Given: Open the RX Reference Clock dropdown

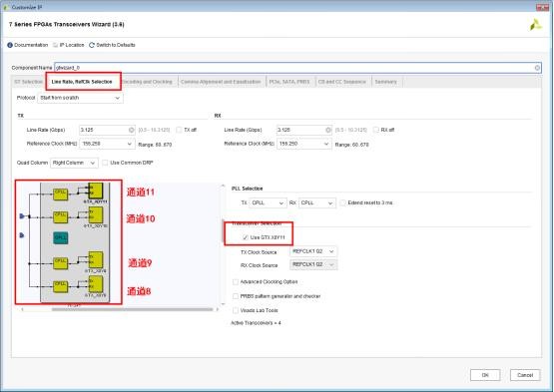Looking at the screenshot, I should tap(304, 144).
